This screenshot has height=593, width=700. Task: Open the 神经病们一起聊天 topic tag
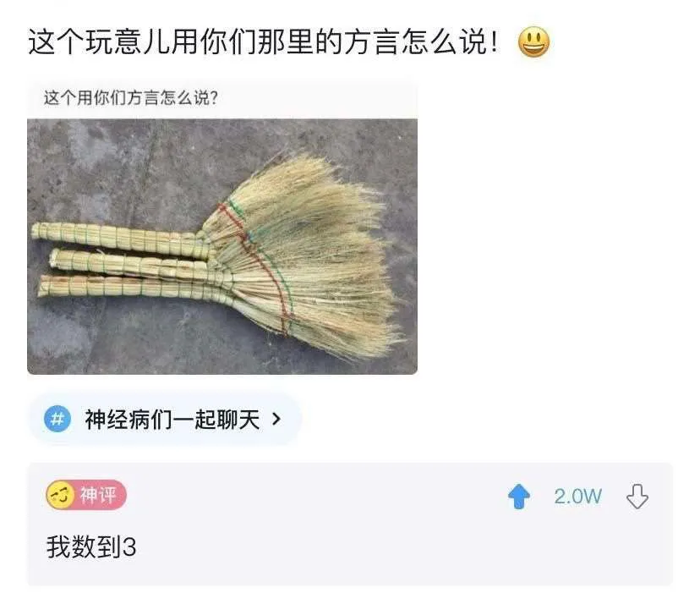pos(172,420)
